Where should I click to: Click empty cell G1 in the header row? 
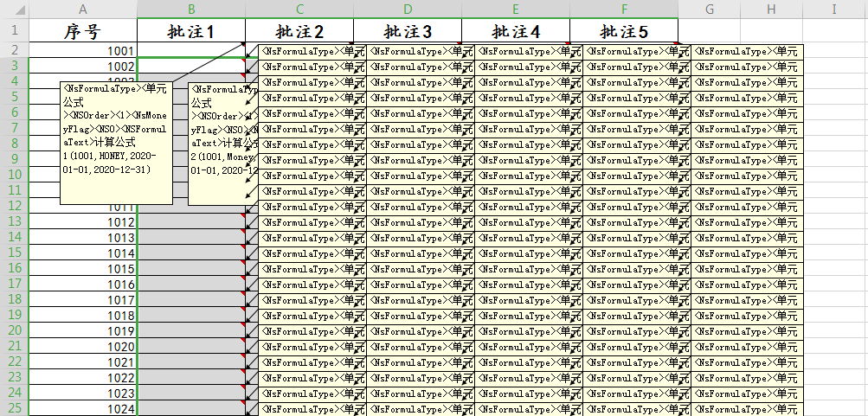709,30
